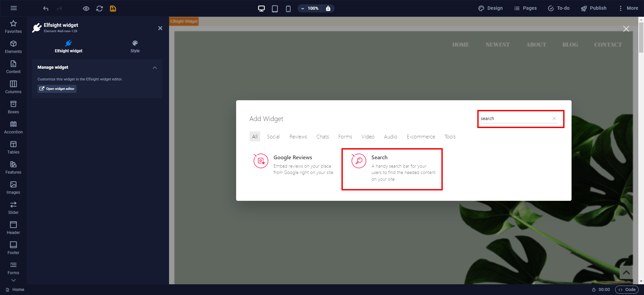The height and width of the screenshot is (295, 644).
Task: Select the E-commerce widget category
Action: (x=421, y=137)
